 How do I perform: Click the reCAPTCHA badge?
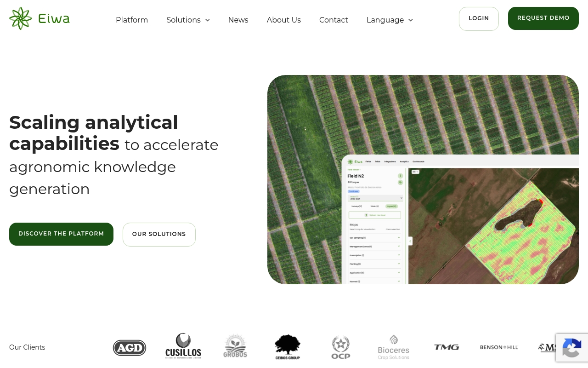(572, 348)
